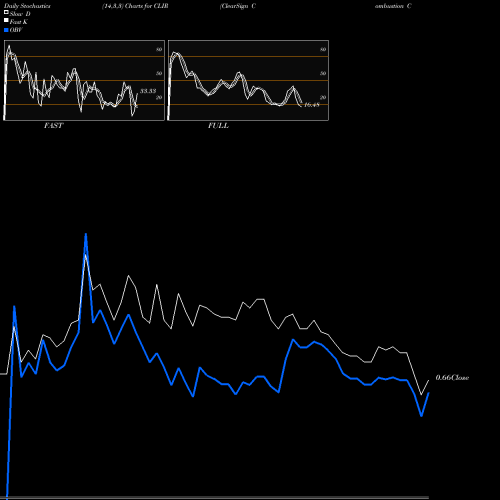Open the FULL stochastic chart panel

pyautogui.click(x=248, y=80)
